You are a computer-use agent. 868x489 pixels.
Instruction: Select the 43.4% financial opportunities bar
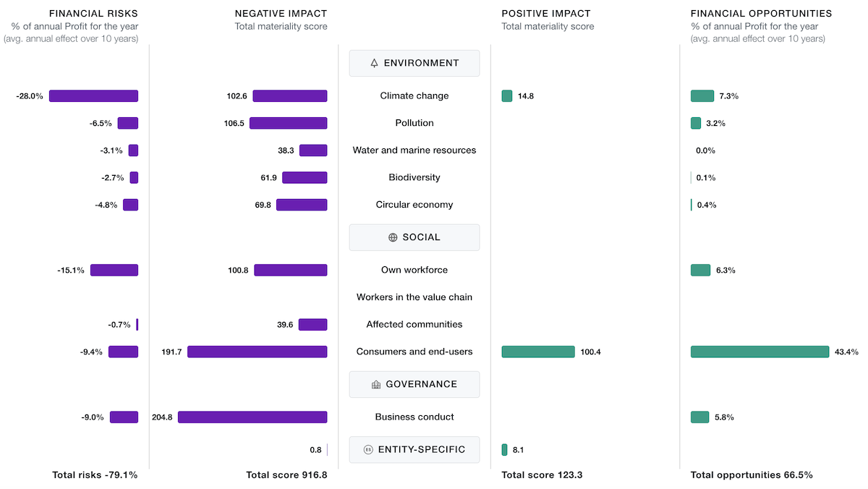pos(759,352)
